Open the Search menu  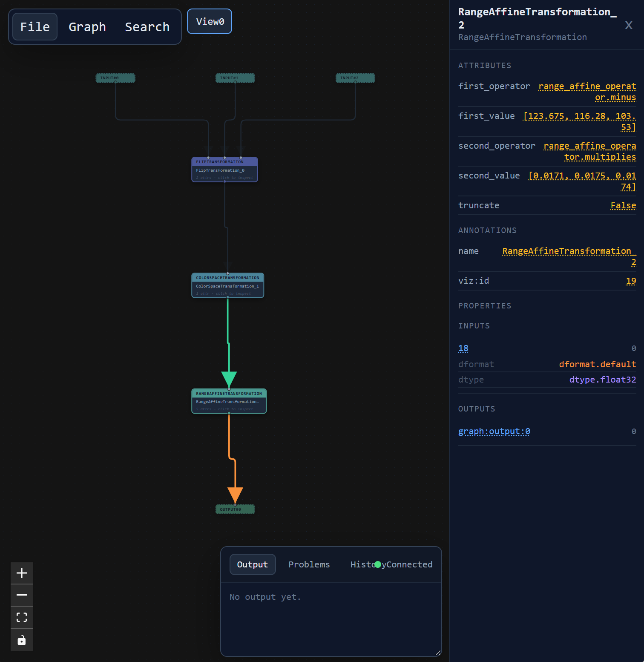tap(147, 26)
